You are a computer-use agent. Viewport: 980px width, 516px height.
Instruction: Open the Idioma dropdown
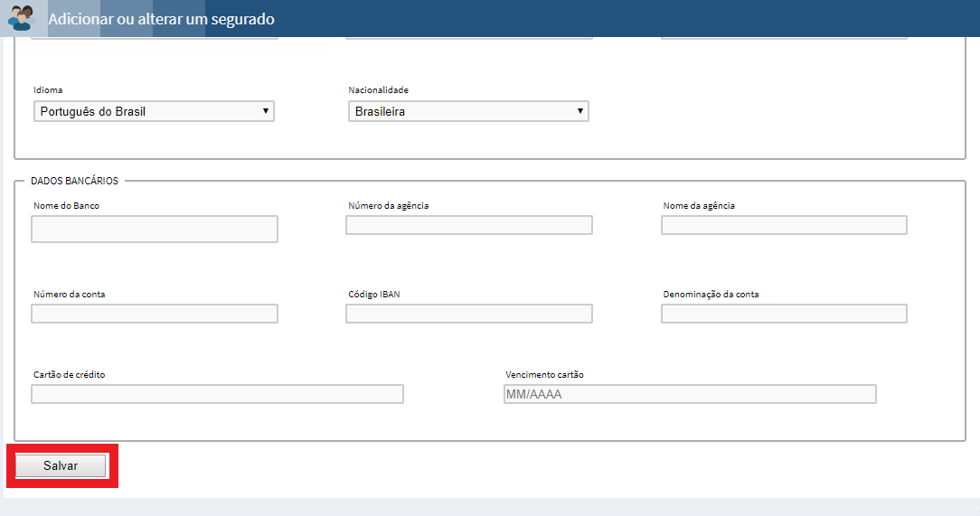pyautogui.click(x=154, y=111)
